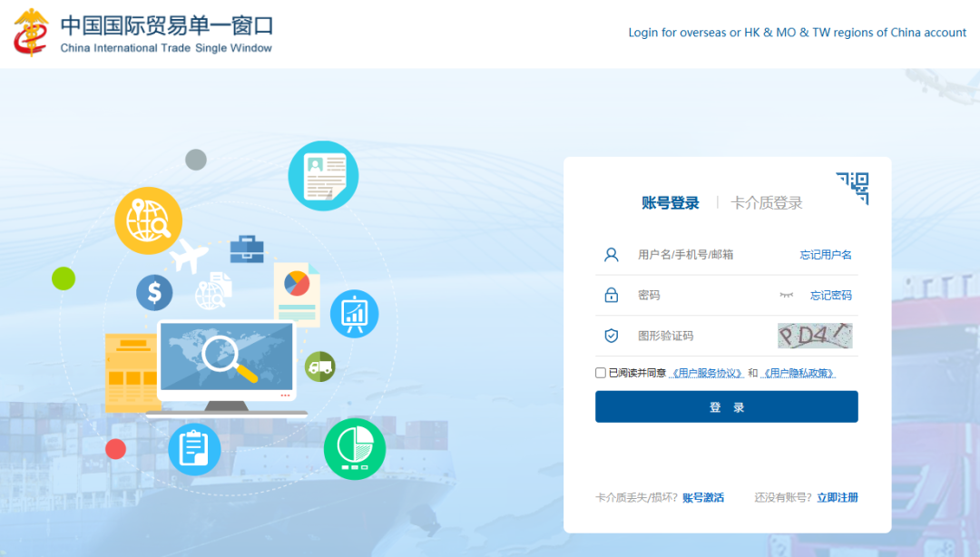Viewport: 980px width, 557px height.
Task: Refresh the PD4T captcha image
Action: [x=815, y=336]
